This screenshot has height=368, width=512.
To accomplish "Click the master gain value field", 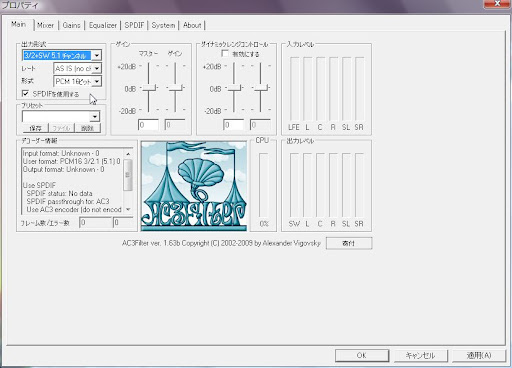I will pos(149,125).
